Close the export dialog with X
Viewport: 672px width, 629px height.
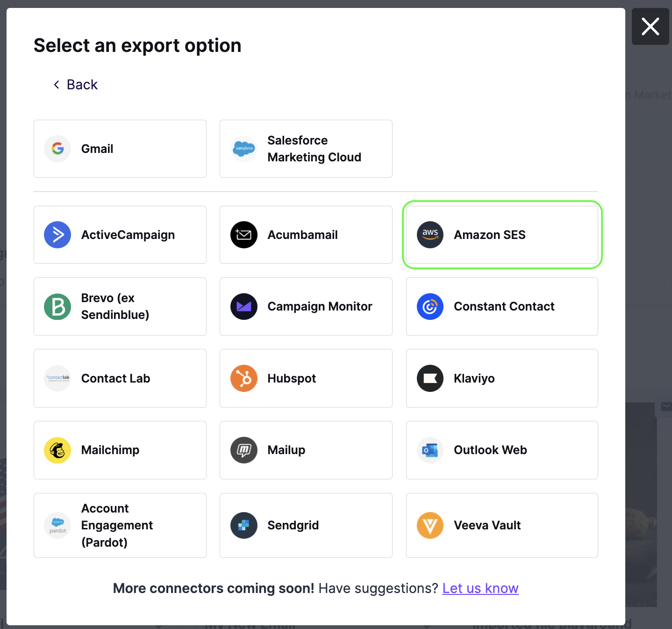click(x=651, y=26)
